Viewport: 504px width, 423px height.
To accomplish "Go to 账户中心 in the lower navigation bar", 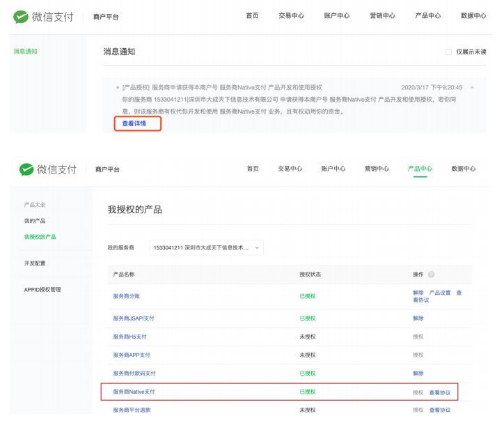I will tap(333, 169).
